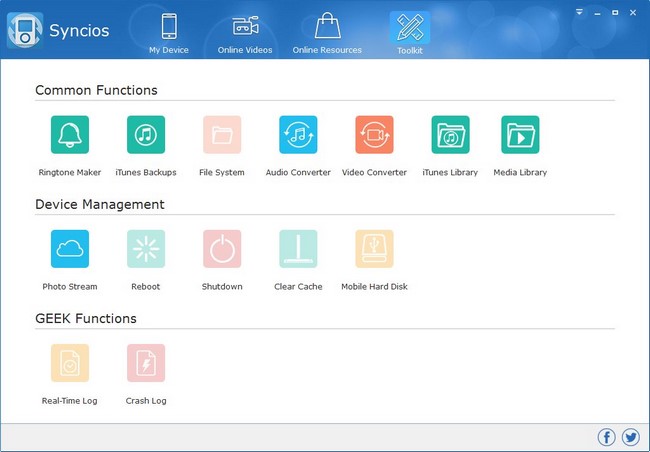Click the GEEK Functions heading

coord(86,318)
